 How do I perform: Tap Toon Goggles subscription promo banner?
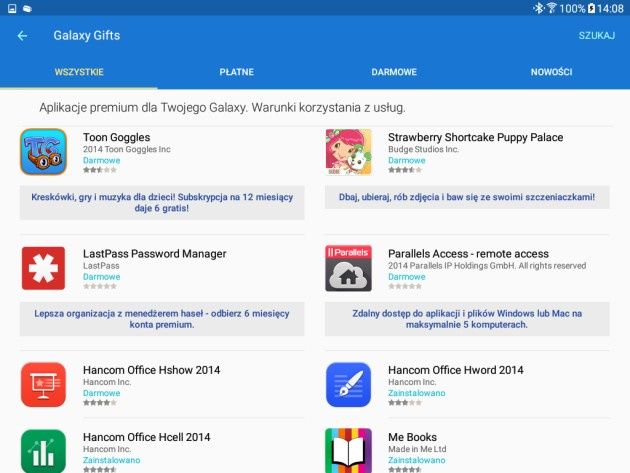point(162,203)
